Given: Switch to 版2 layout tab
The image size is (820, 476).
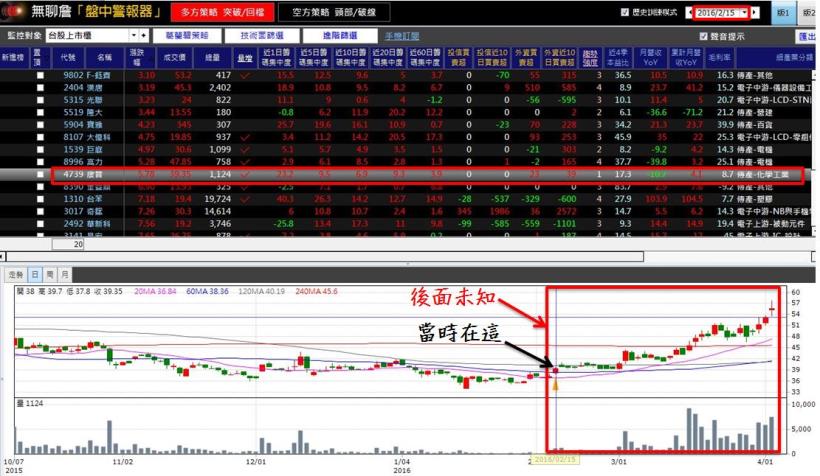Looking at the screenshot, I should coord(808,13).
